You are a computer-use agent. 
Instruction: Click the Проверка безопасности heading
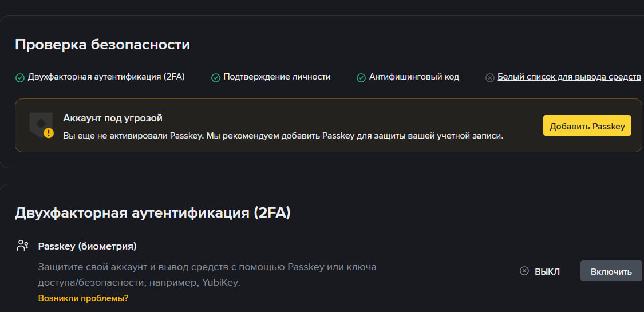[x=102, y=45]
